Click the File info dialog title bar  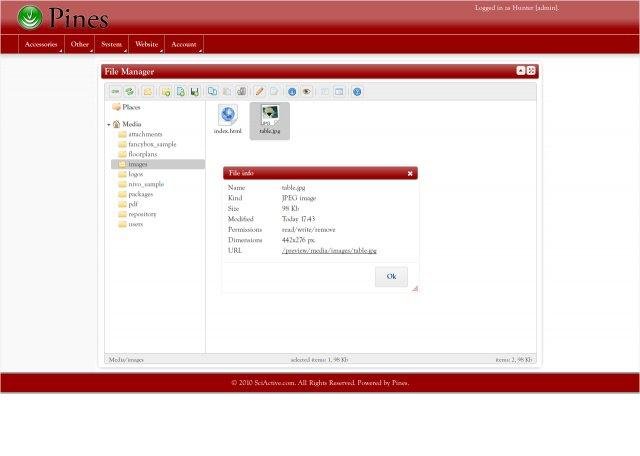(320, 173)
